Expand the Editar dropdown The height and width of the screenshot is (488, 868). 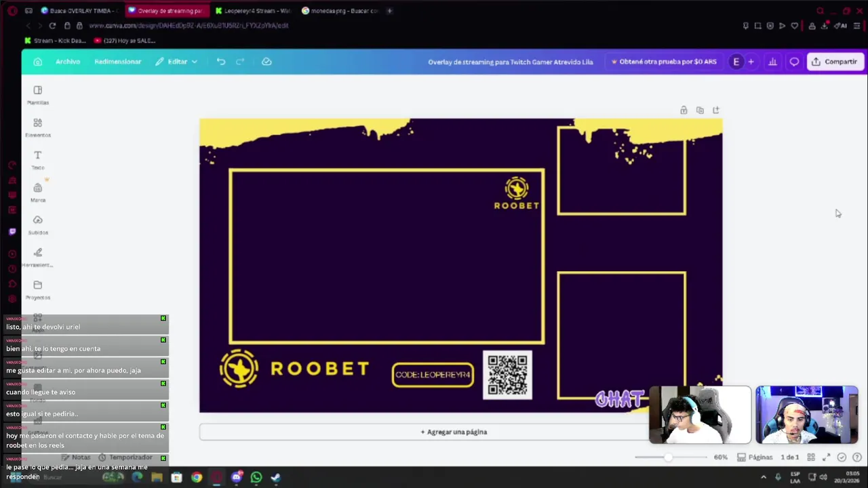(176, 62)
